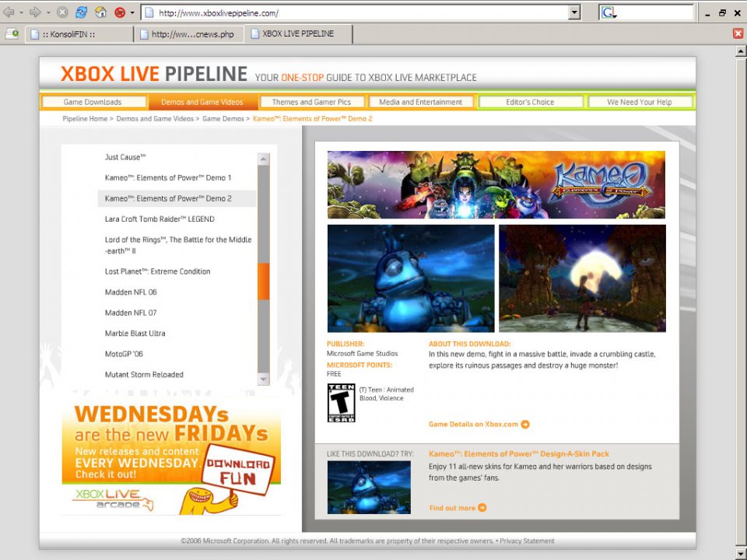Viewport: 747px width, 560px height.
Task: Click the browser Back arrow button
Action: pyautogui.click(x=9, y=12)
